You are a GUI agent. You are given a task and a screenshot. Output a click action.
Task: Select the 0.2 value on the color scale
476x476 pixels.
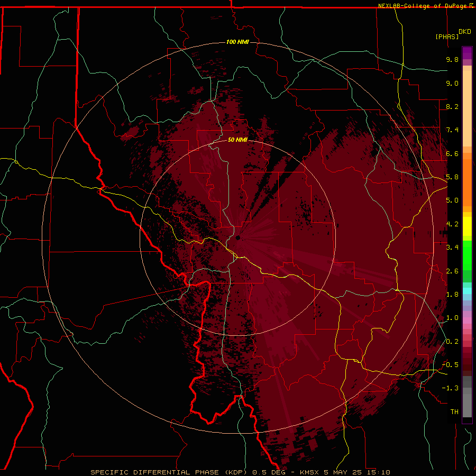pyautogui.click(x=452, y=342)
